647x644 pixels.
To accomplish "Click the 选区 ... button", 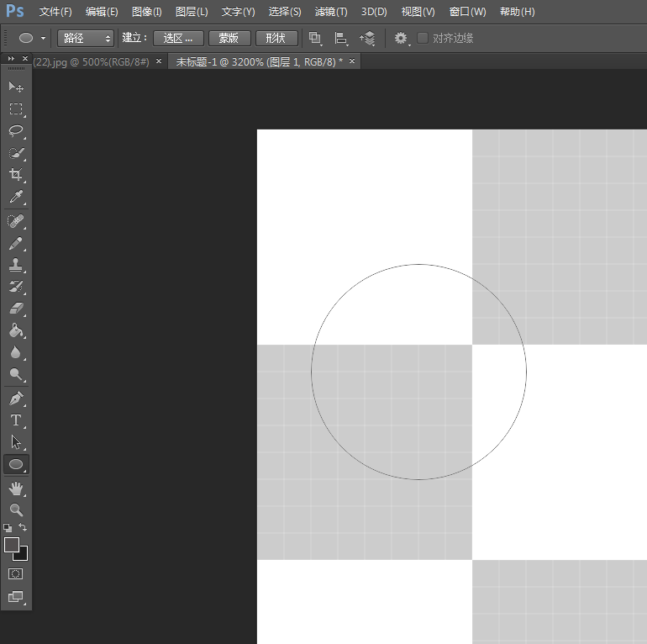I will [178, 39].
